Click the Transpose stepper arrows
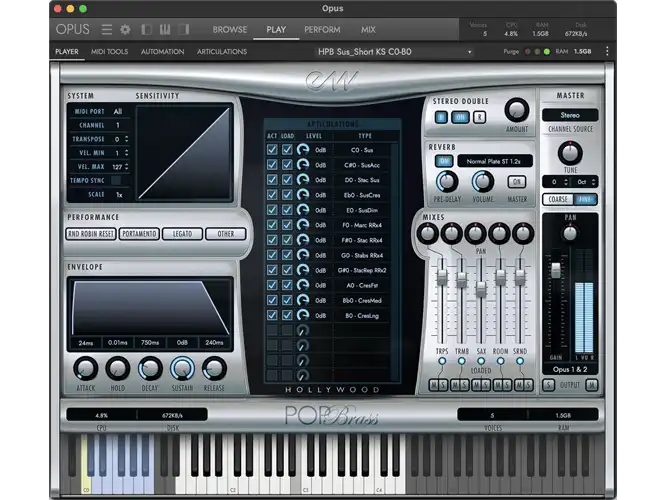This screenshot has width=667, height=500. point(126,139)
